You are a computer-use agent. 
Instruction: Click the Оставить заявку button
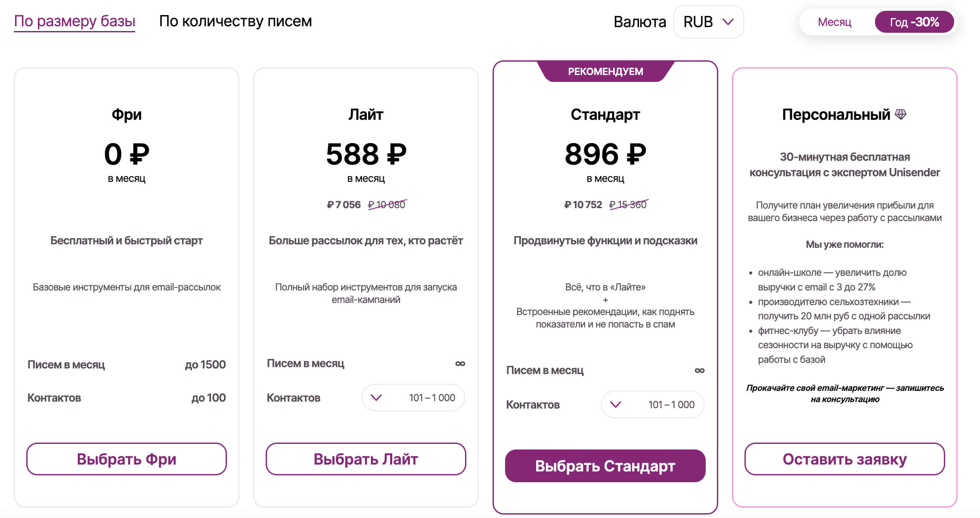click(845, 459)
